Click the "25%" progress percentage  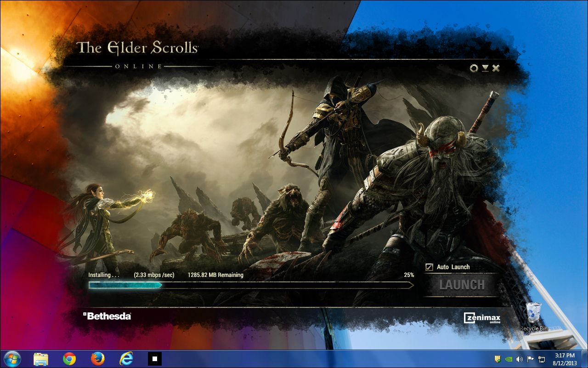pos(409,275)
